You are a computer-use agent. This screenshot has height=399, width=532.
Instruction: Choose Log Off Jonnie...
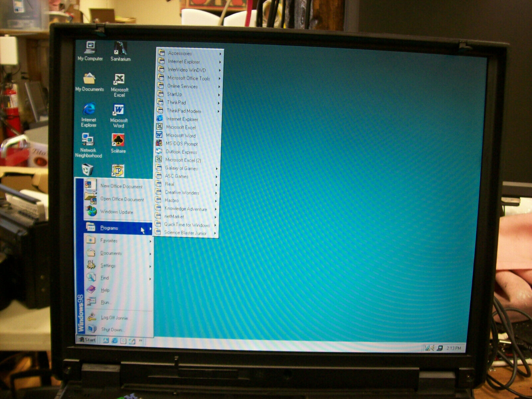tap(118, 318)
